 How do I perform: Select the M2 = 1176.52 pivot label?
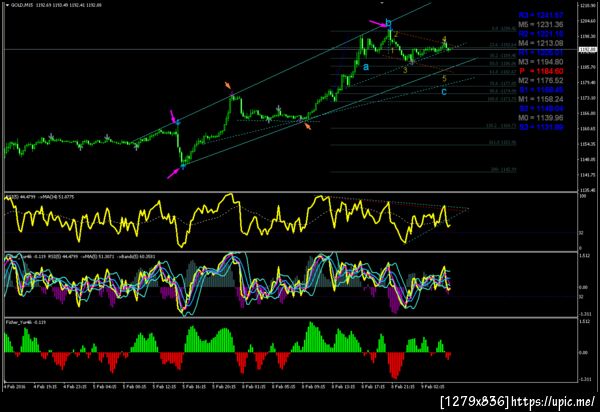click(541, 80)
